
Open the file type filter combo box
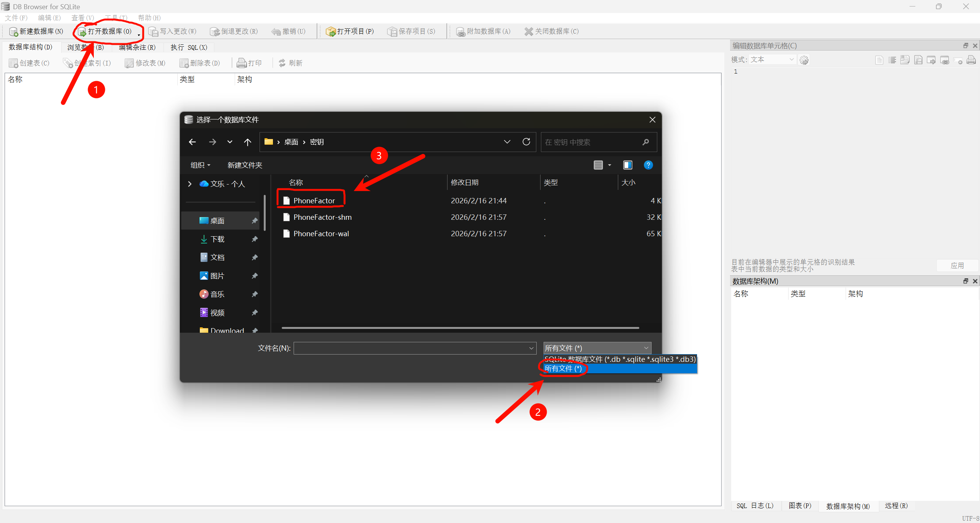[x=597, y=348]
